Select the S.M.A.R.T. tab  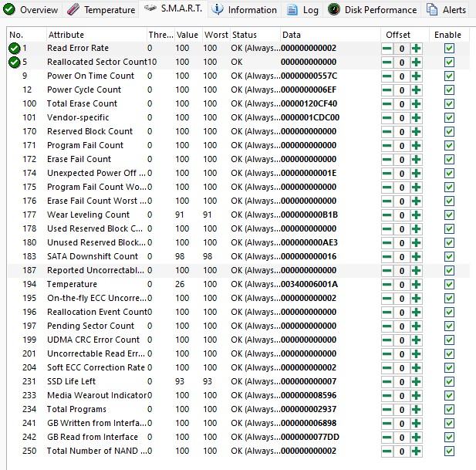173,8
